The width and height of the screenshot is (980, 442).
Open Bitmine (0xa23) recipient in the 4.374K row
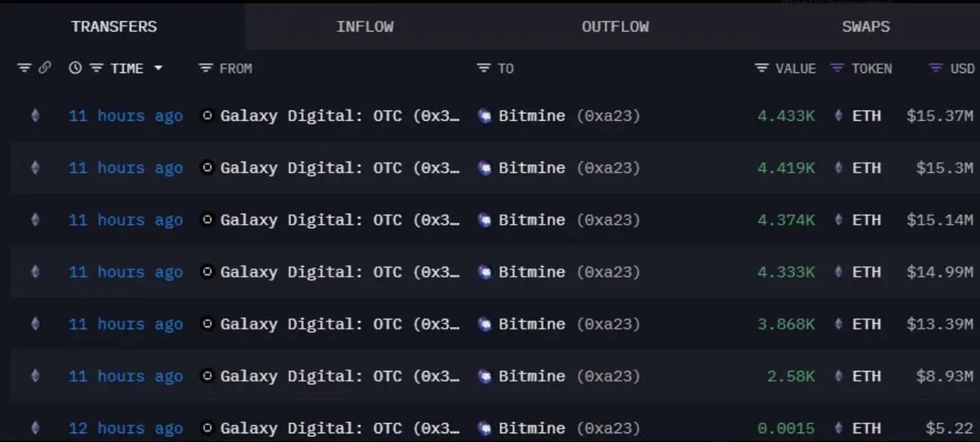click(569, 220)
